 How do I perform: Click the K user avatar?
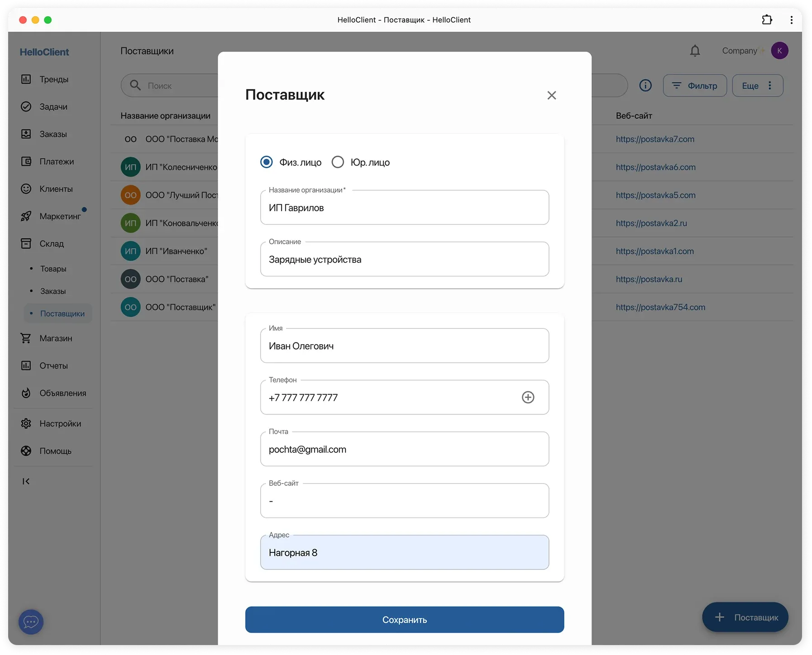tap(779, 51)
